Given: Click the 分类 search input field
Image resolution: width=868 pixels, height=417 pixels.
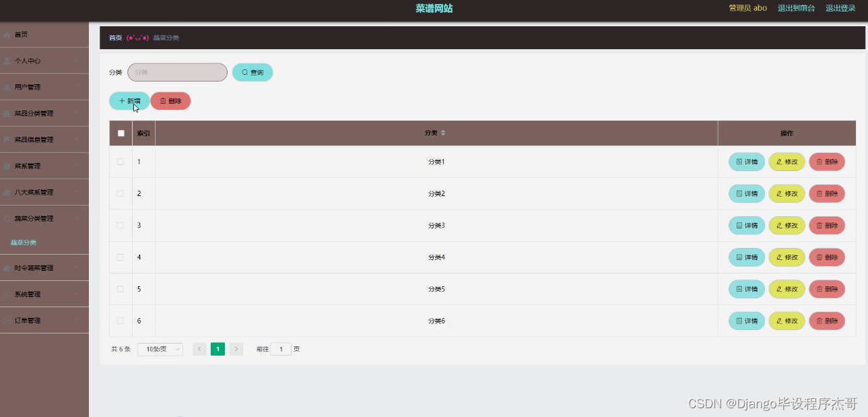Looking at the screenshot, I should pos(177,72).
